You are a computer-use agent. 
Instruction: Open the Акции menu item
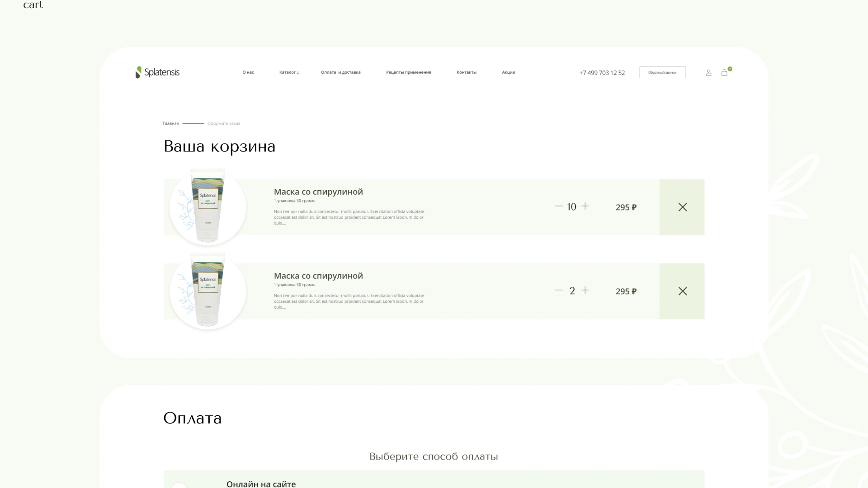click(509, 72)
